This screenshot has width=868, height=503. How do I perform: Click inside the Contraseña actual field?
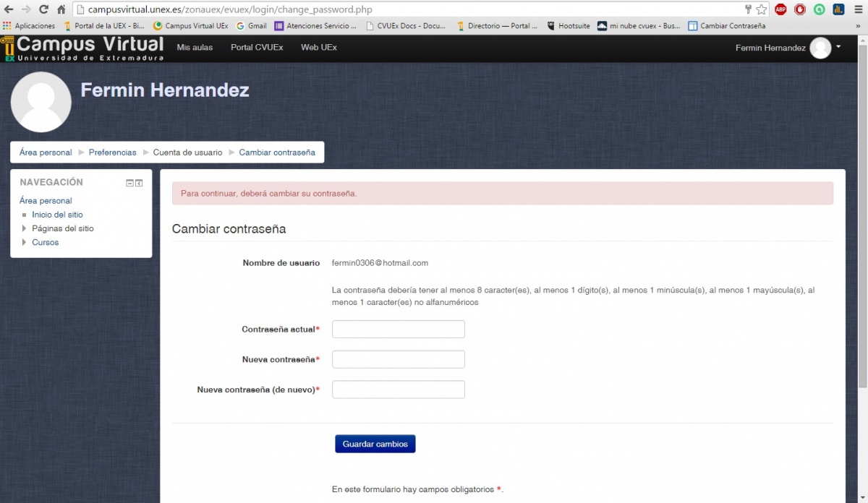tap(398, 329)
